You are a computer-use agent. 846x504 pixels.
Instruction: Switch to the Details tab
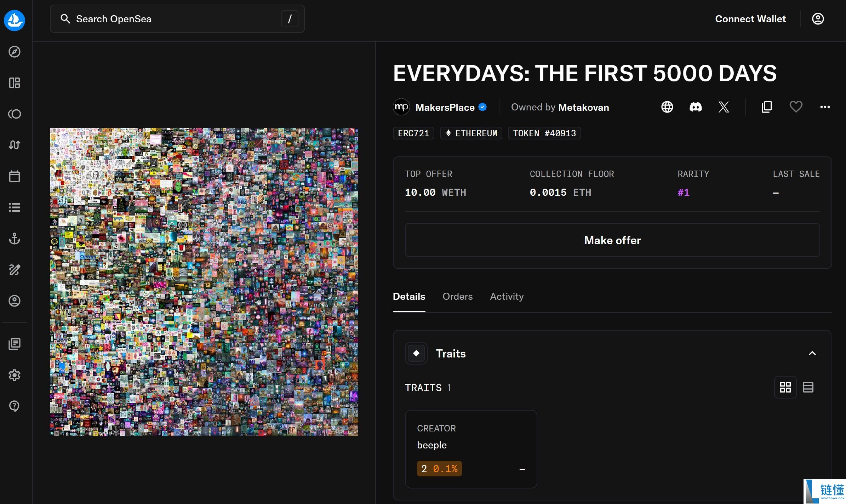(409, 297)
